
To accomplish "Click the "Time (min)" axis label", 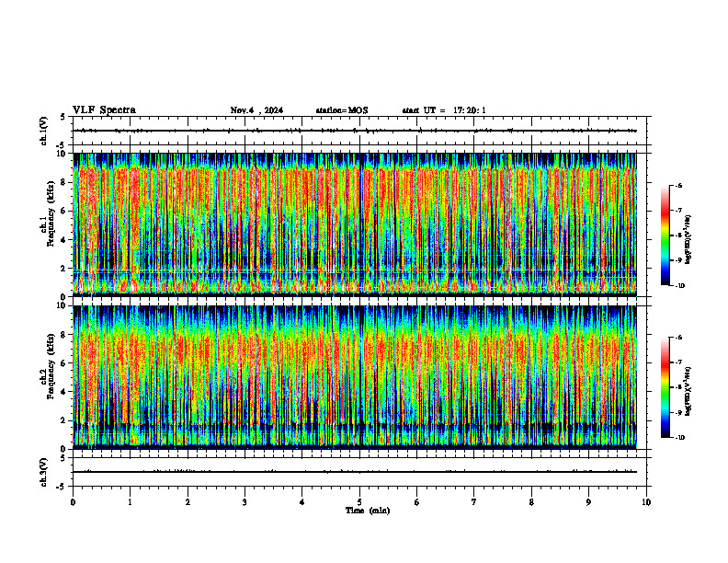I will tap(368, 511).
